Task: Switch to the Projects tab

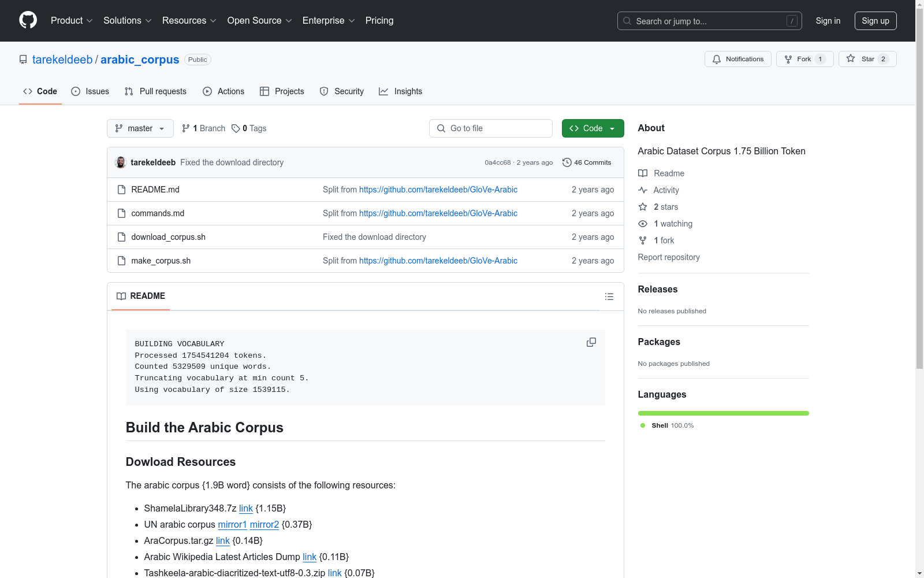Action: coord(282,91)
